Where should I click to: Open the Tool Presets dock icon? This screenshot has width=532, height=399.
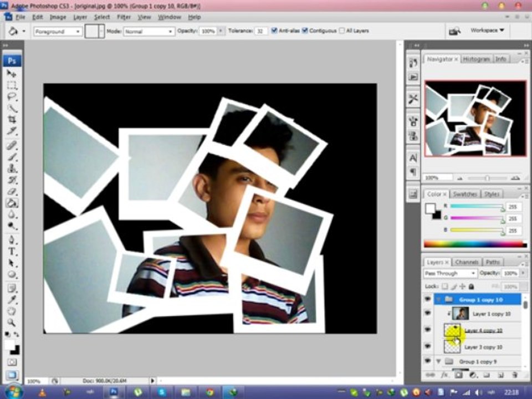(x=413, y=99)
